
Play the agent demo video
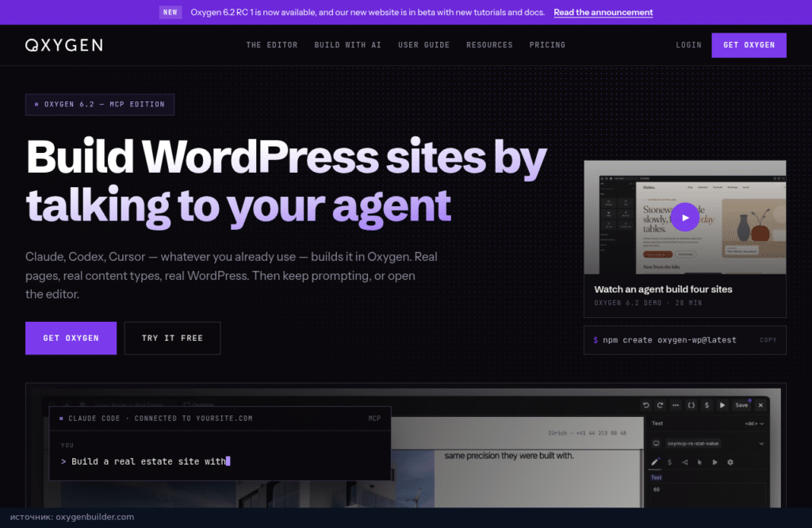[x=685, y=217]
